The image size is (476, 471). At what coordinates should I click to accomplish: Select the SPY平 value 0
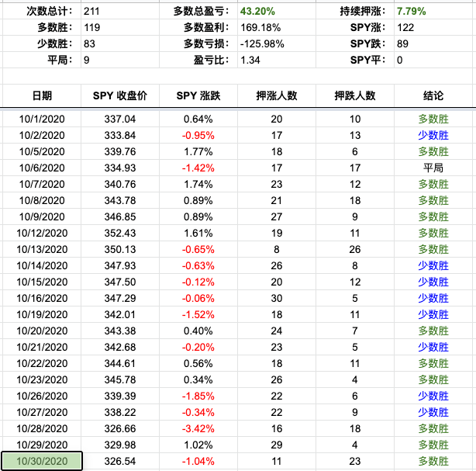(x=399, y=61)
